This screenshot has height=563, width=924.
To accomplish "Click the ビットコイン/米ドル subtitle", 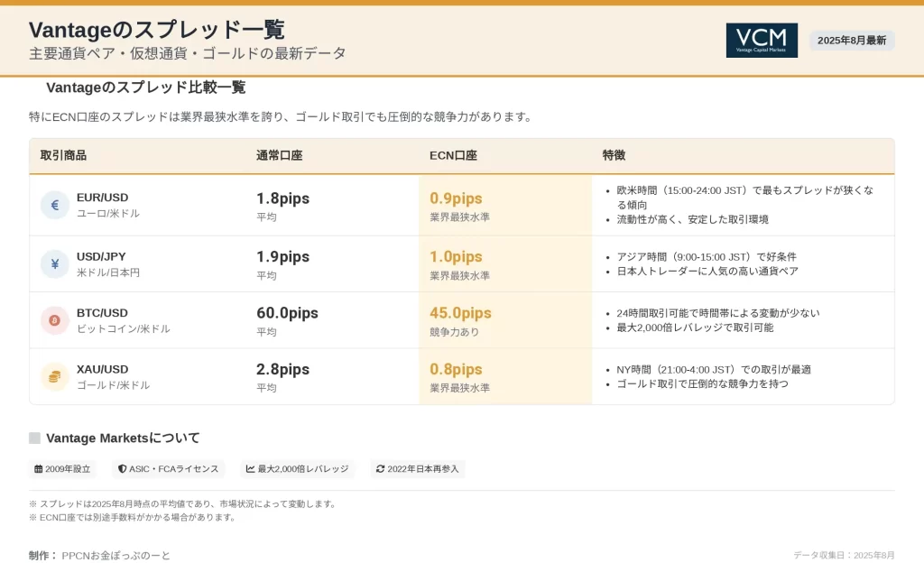I will click(123, 328).
